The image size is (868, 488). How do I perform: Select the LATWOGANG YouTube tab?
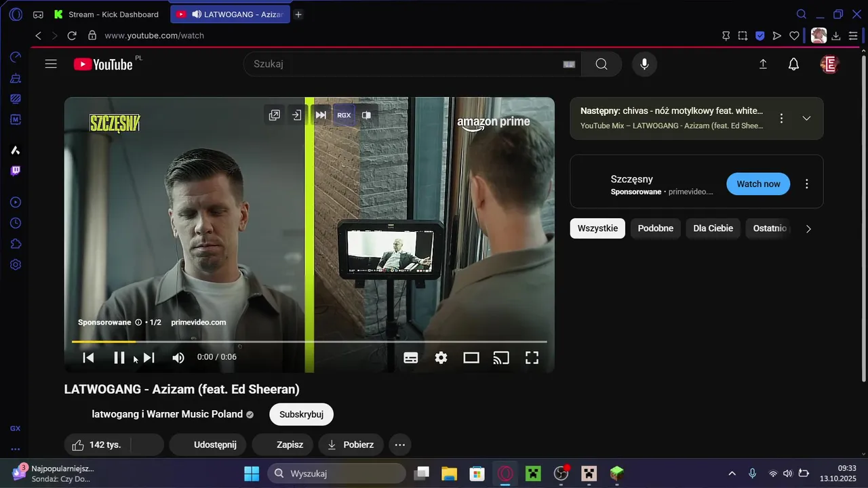[x=230, y=14]
